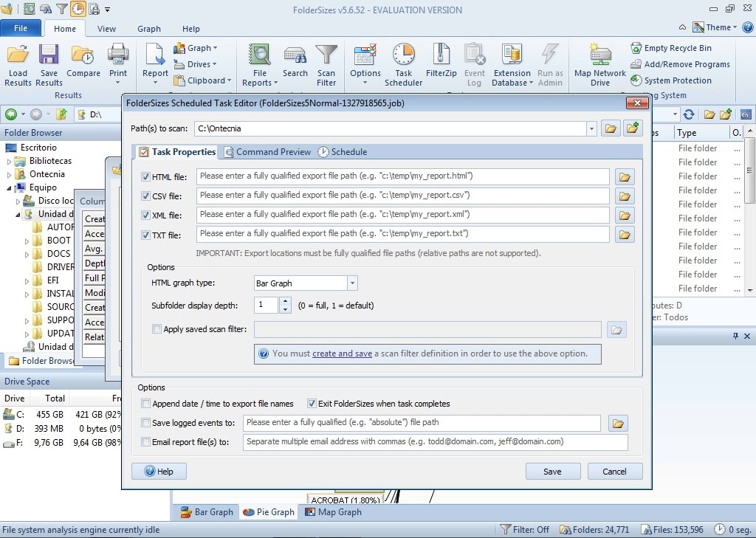Open the HTML graph type dropdown
756x538 pixels.
[352, 282]
